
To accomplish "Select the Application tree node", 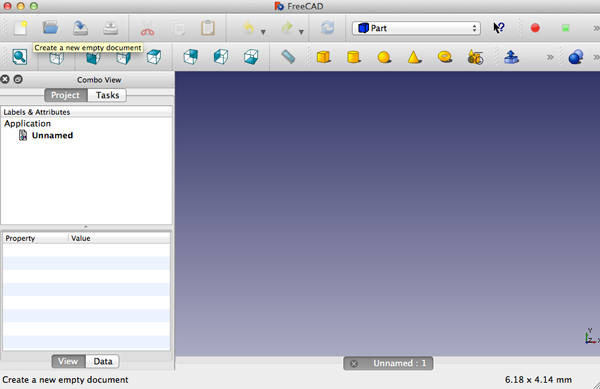I will [28, 124].
